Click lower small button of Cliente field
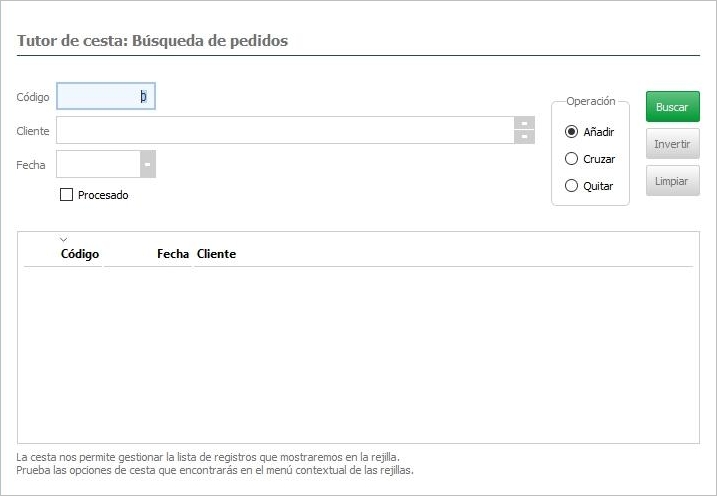The image size is (717, 496). [x=524, y=137]
